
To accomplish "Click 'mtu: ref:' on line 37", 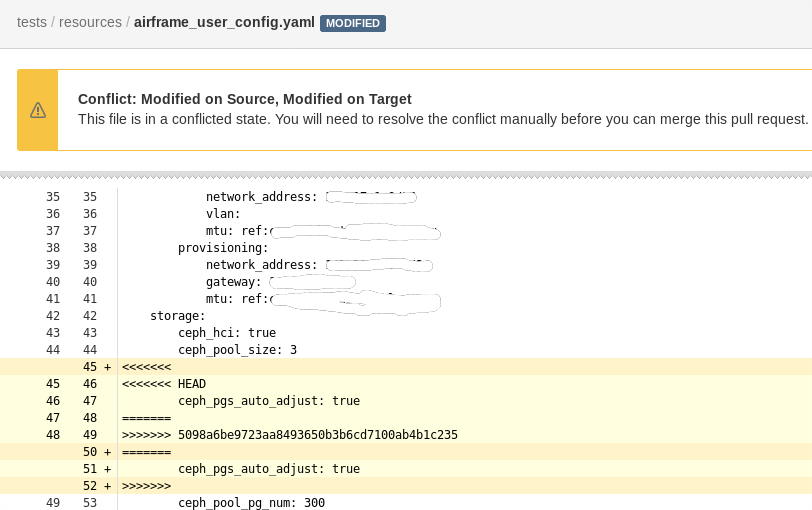I will click(x=237, y=230).
